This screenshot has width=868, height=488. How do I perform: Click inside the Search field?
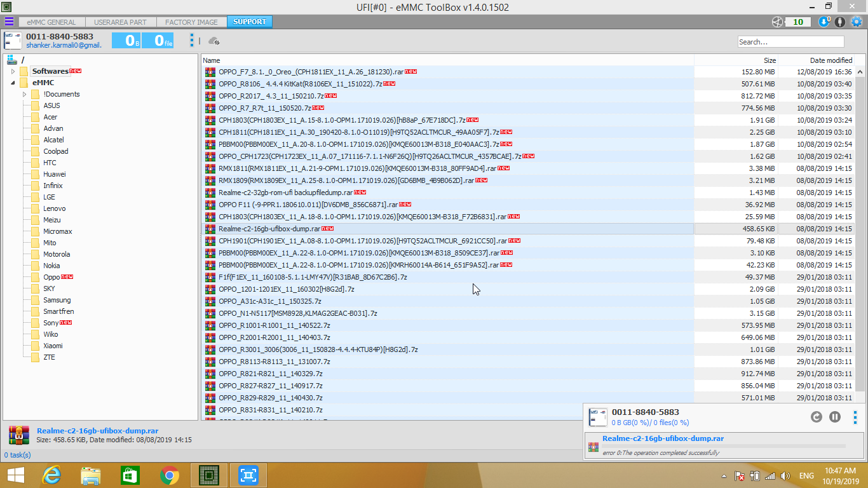point(791,42)
